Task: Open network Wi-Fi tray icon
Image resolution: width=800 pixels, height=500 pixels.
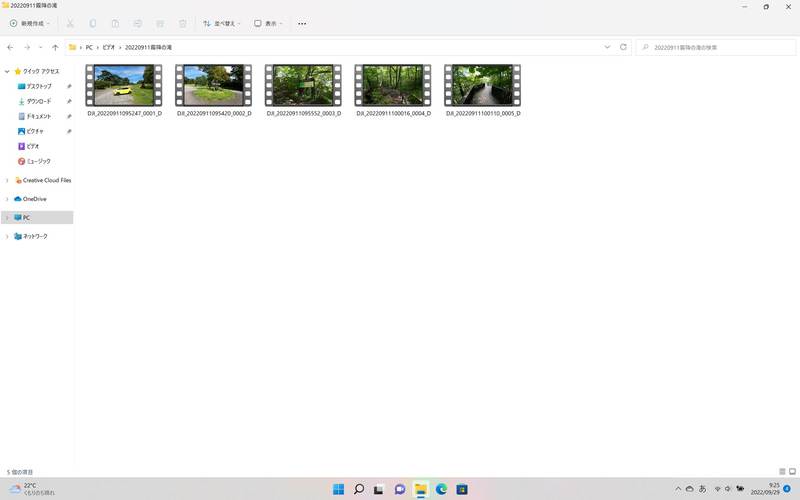Action: [717, 489]
